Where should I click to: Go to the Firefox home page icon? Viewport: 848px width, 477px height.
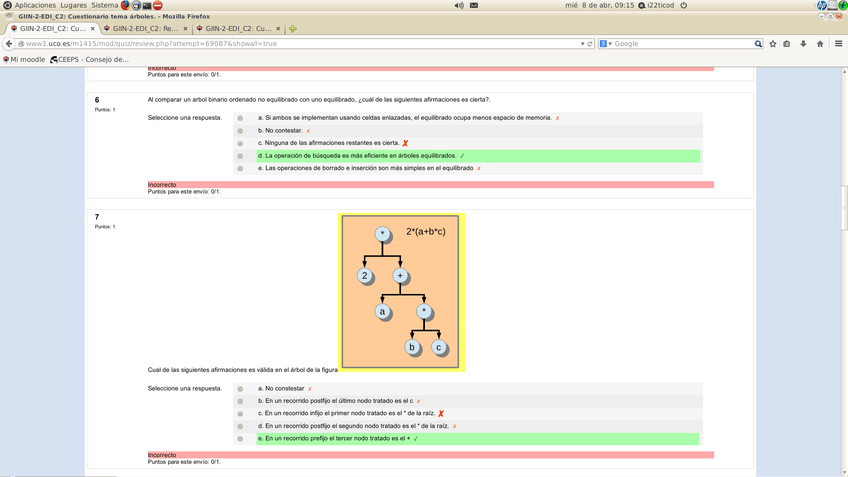820,44
